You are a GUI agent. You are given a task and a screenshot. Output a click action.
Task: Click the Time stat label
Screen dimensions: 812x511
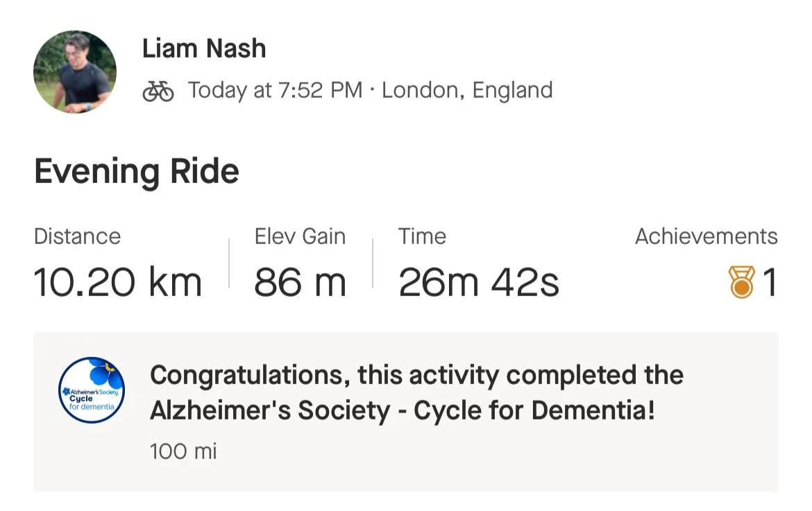422,236
